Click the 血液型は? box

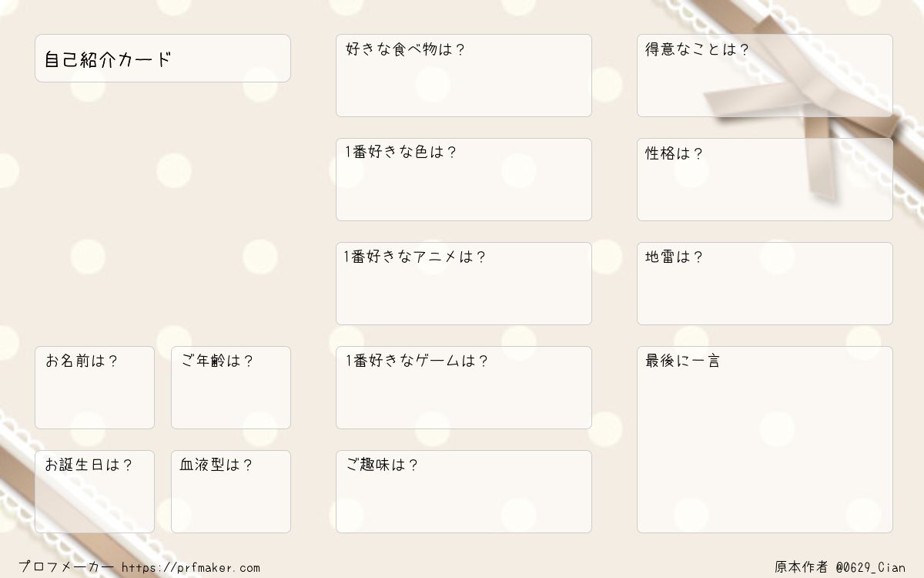[231, 492]
